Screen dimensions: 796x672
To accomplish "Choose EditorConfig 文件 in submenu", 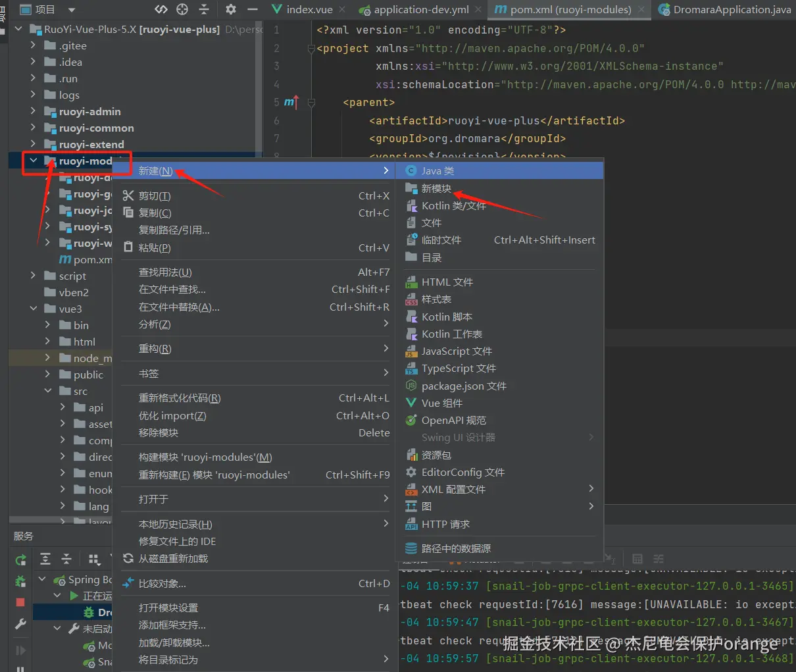I will coord(499,472).
